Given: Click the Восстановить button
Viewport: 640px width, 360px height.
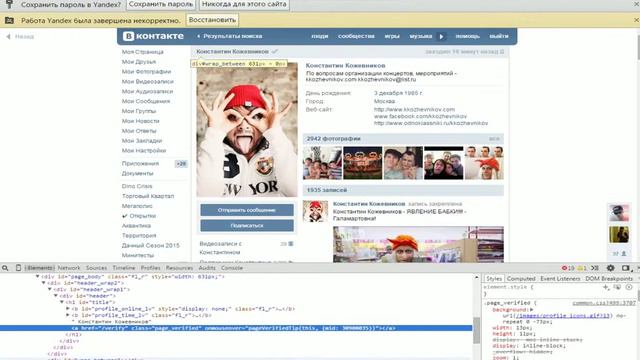Looking at the screenshot, I should pos(212,20).
